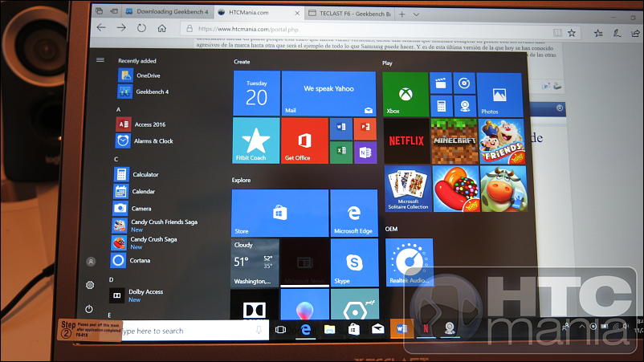Open the Word small tile
The image size is (644, 362).
[x=341, y=129]
